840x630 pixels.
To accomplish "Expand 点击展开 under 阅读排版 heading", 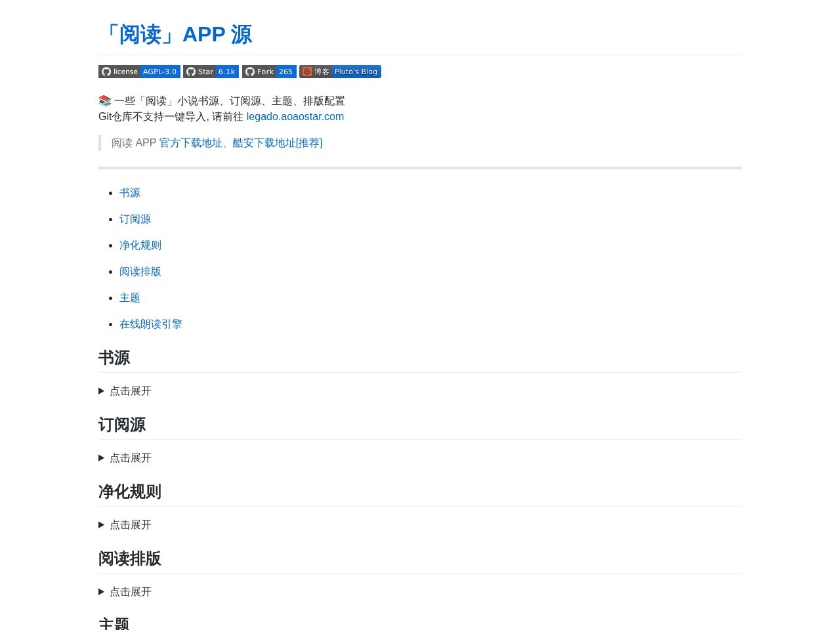I will 125,592.
